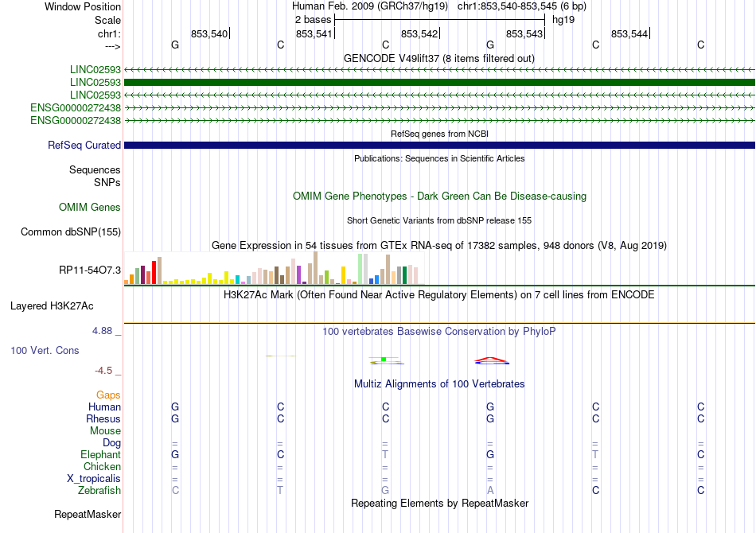756x533 pixels.
Task: Click the Dog alignment row label
Action: coord(111,442)
